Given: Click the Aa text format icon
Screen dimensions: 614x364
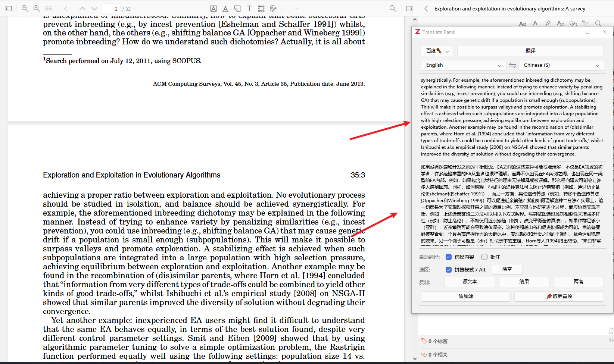Looking at the screenshot, I should pos(523,24).
